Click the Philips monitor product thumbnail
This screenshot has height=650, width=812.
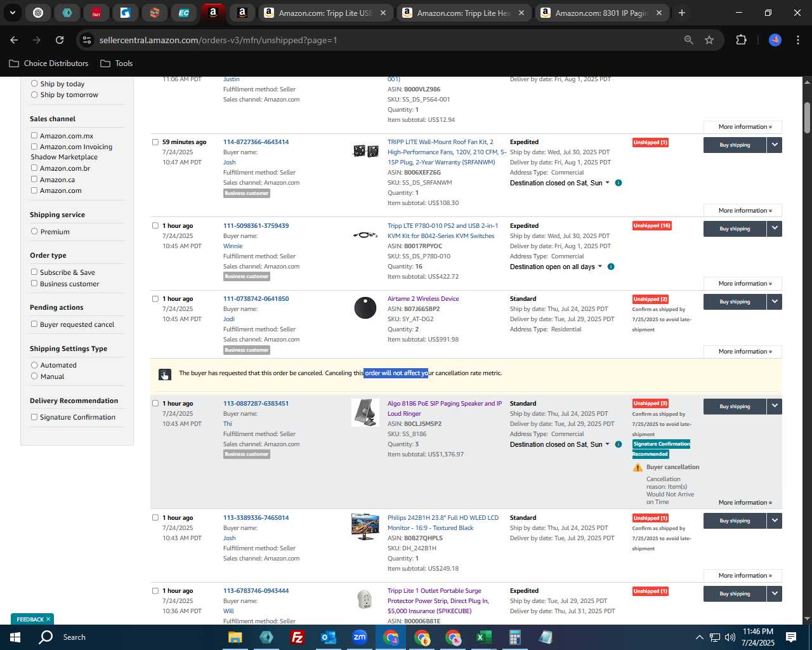coord(365,526)
